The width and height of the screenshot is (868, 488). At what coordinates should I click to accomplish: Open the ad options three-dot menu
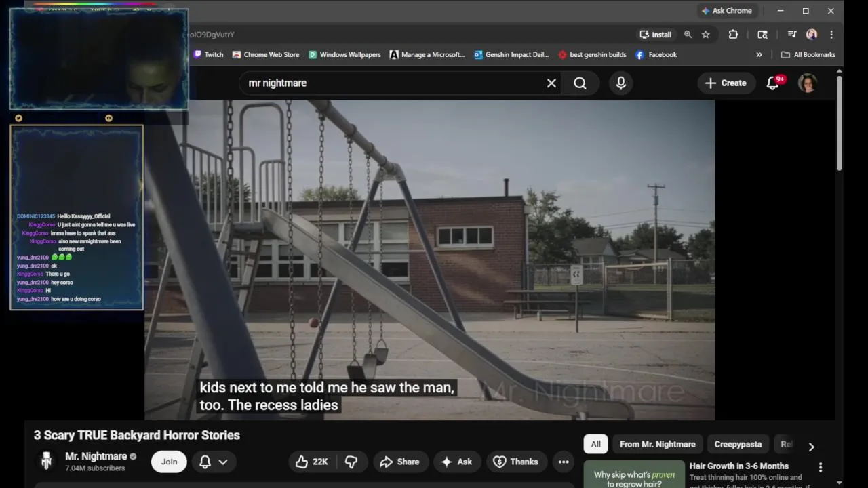click(821, 468)
